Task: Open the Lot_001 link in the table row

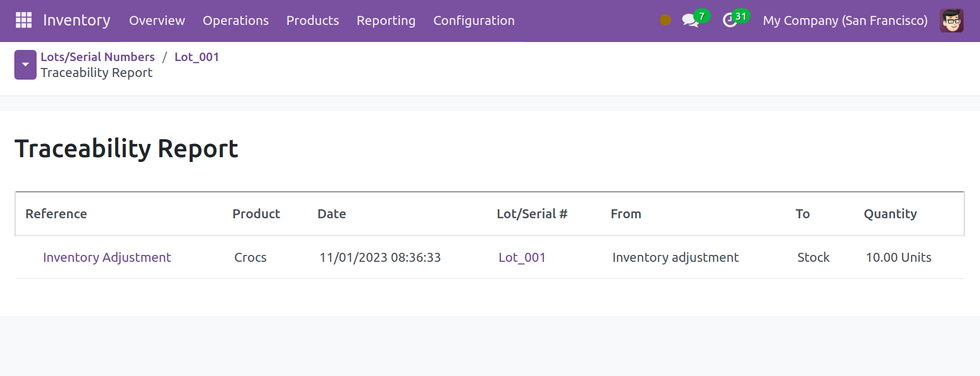Action: tap(522, 258)
